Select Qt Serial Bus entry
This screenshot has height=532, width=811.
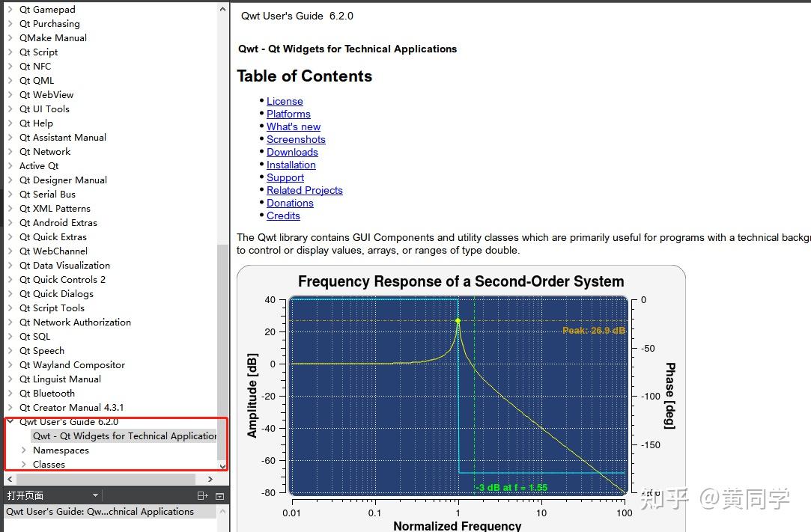coord(47,195)
